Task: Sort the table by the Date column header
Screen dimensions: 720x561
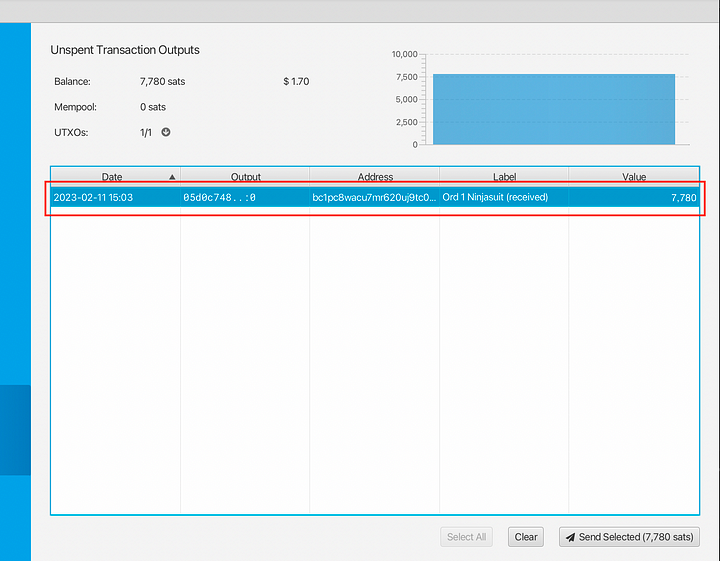Action: pyautogui.click(x=116, y=177)
